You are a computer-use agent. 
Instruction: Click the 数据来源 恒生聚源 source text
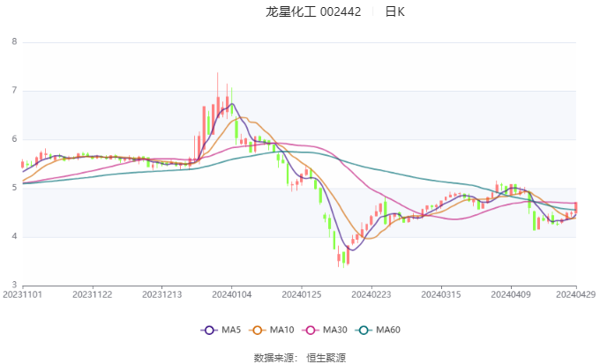(300, 358)
